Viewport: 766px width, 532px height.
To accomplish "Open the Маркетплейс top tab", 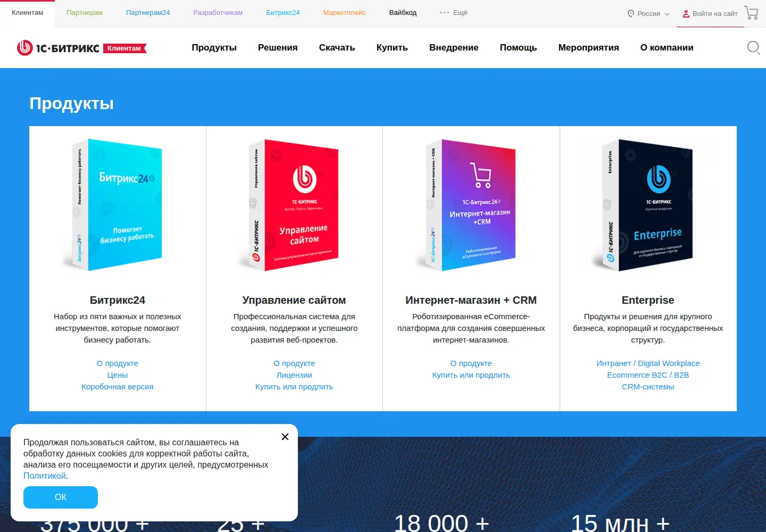I will tap(344, 13).
